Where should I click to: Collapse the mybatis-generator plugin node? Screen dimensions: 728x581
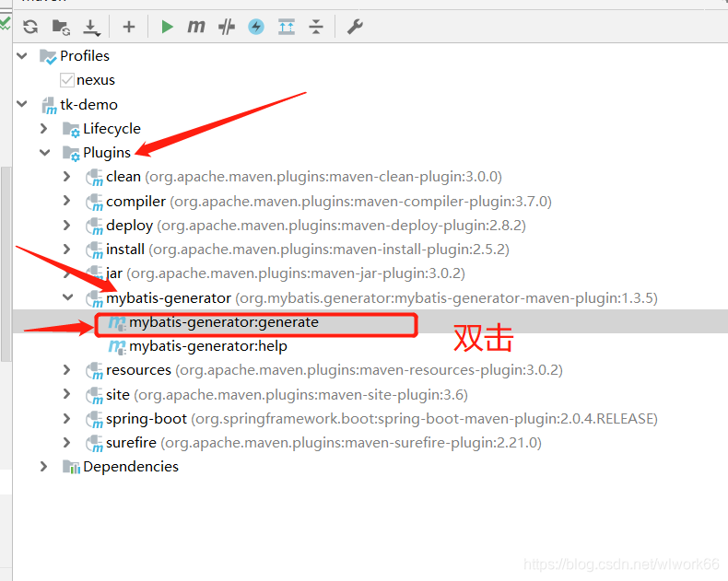click(68, 297)
